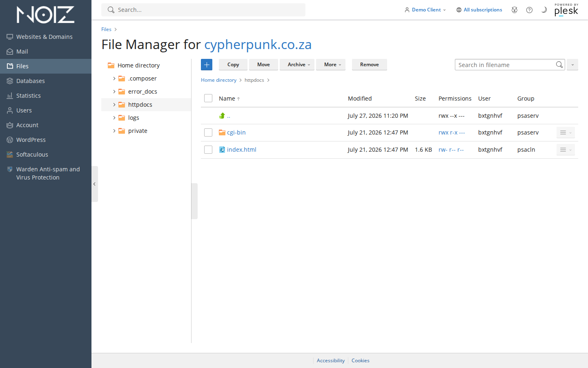
Task: Click the green up-arrow parent directory icon
Action: [222, 116]
